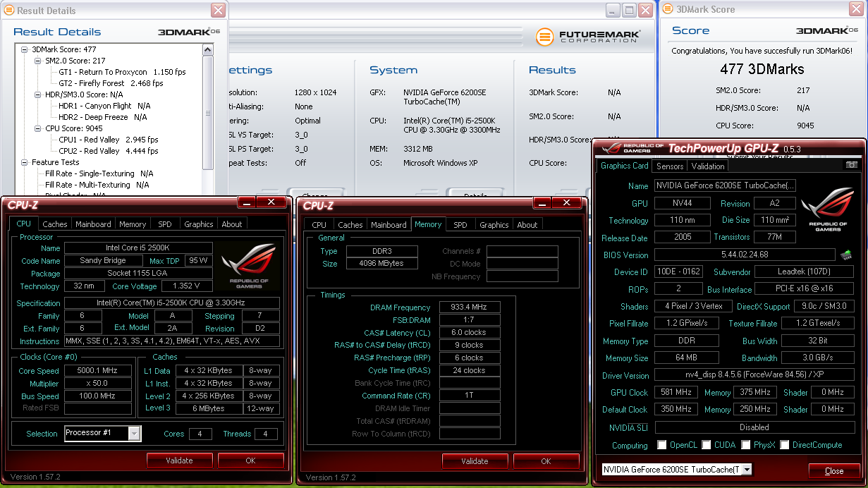This screenshot has height=488, width=868.
Task: Click the Multiplier value x 50.0
Action: [97, 384]
